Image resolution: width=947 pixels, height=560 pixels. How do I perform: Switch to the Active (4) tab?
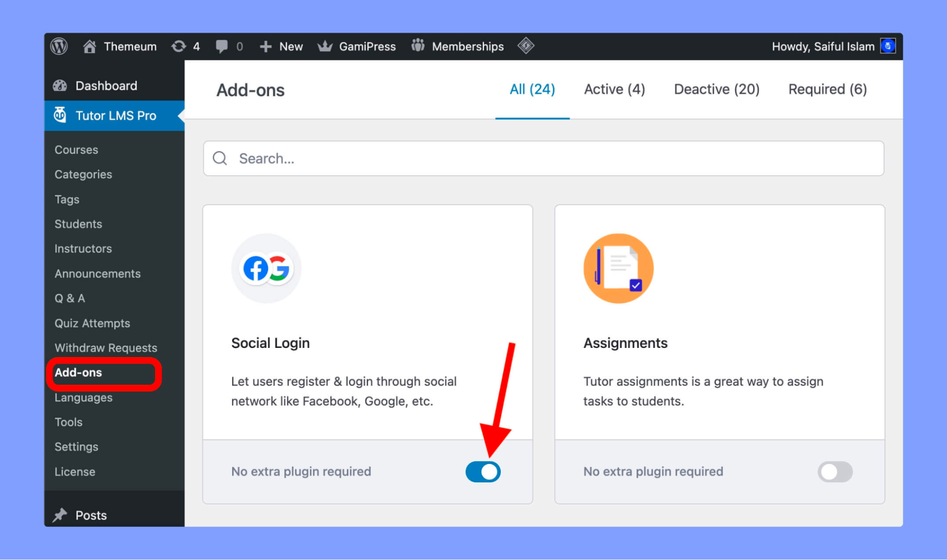coord(614,89)
